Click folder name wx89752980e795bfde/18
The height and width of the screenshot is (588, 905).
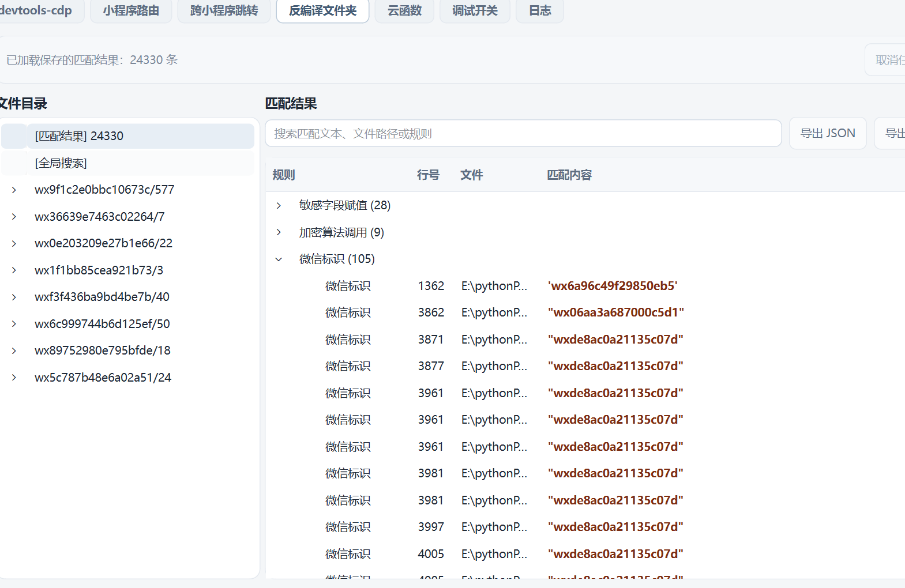click(103, 350)
